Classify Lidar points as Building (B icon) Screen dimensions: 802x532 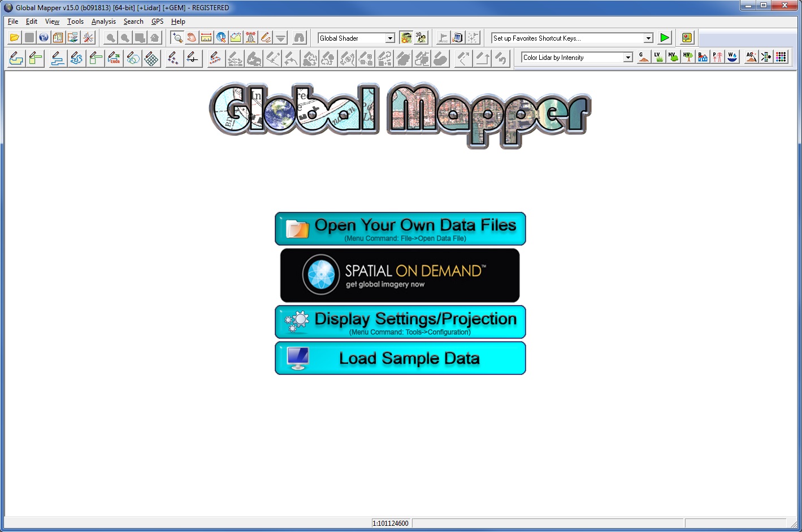coord(703,57)
